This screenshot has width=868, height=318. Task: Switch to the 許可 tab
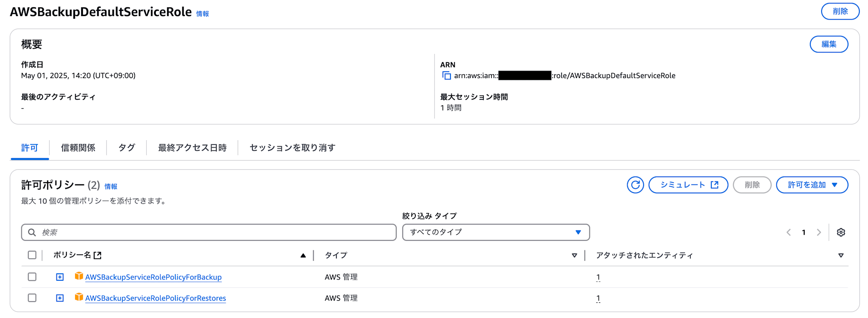(30, 148)
